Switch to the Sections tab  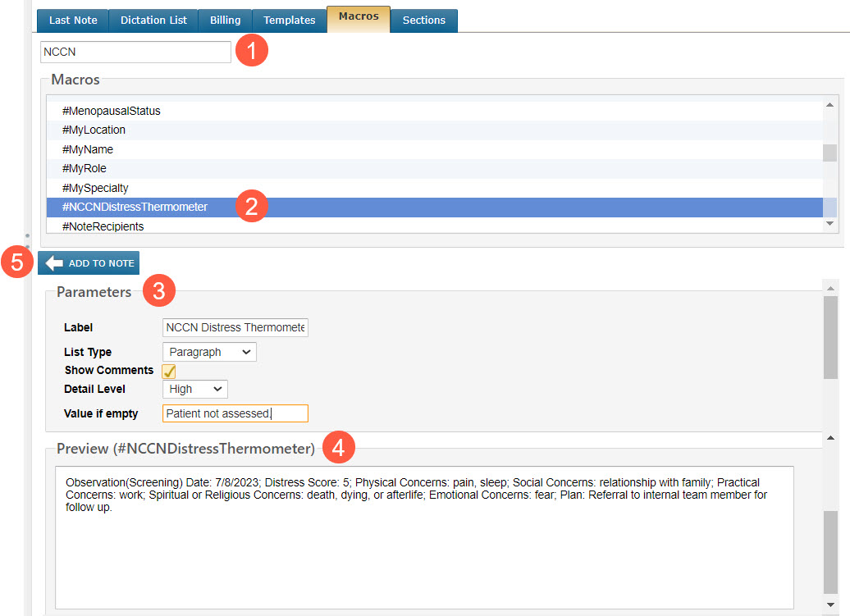tap(423, 21)
